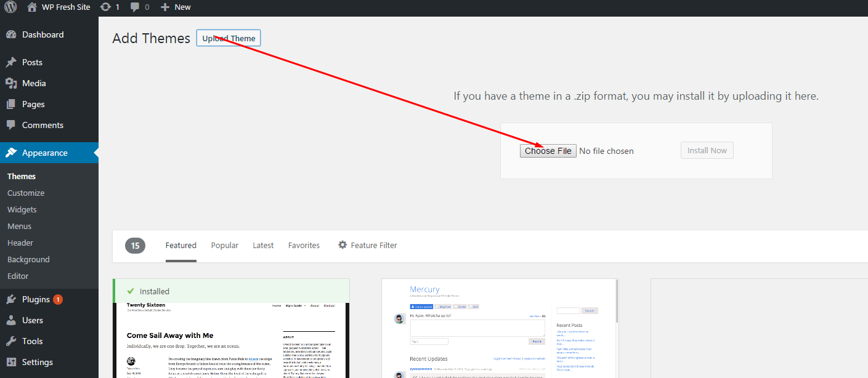Image resolution: width=868 pixels, height=378 pixels.
Task: Click the Appearance paintbrush icon
Action: 11,153
